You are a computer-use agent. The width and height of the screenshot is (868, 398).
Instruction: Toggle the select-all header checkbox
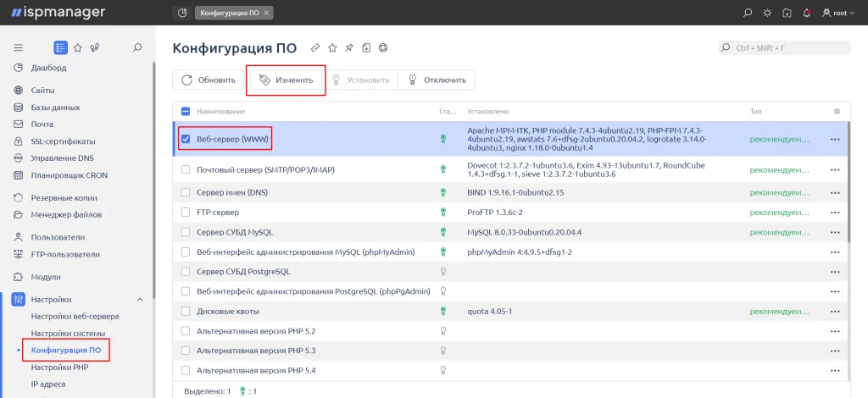[186, 111]
